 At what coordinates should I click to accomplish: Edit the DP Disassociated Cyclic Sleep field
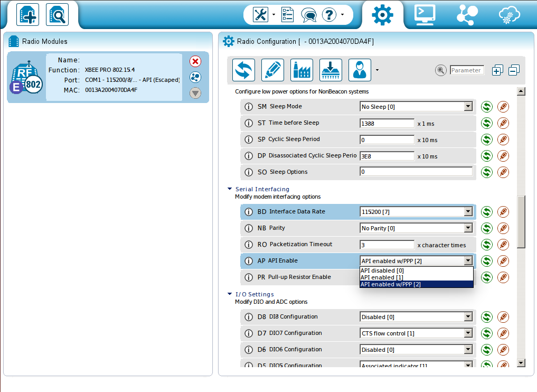point(387,156)
